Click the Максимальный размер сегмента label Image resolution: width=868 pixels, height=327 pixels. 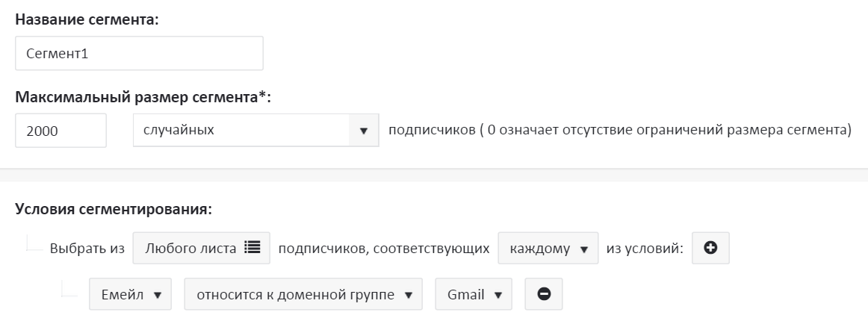pos(143,98)
